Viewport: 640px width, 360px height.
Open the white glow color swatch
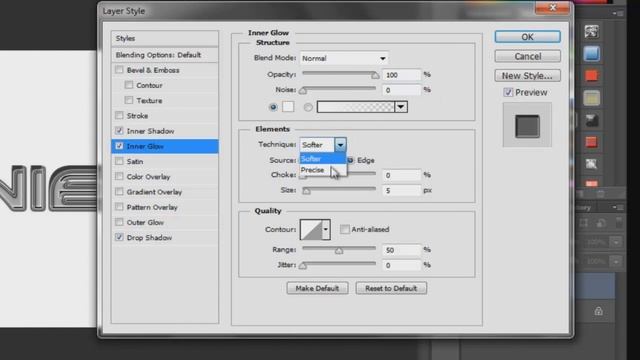click(x=288, y=107)
